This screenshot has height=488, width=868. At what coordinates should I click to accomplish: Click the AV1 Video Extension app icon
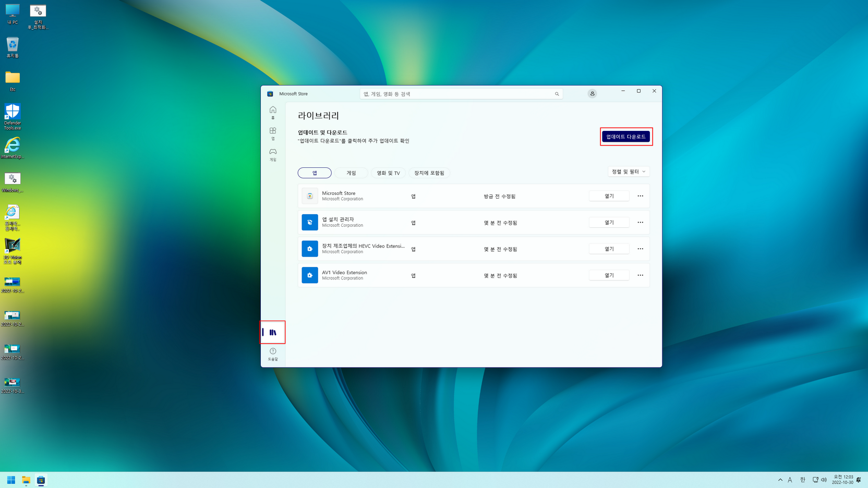click(x=310, y=275)
